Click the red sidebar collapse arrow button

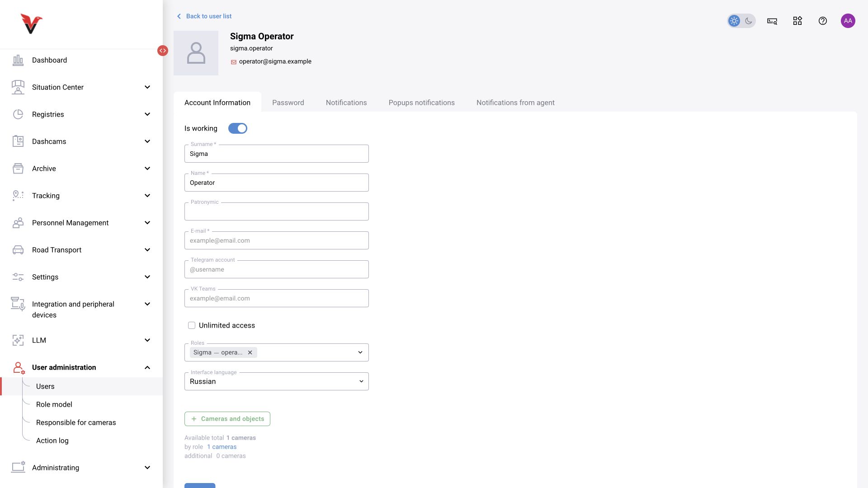pyautogui.click(x=163, y=51)
